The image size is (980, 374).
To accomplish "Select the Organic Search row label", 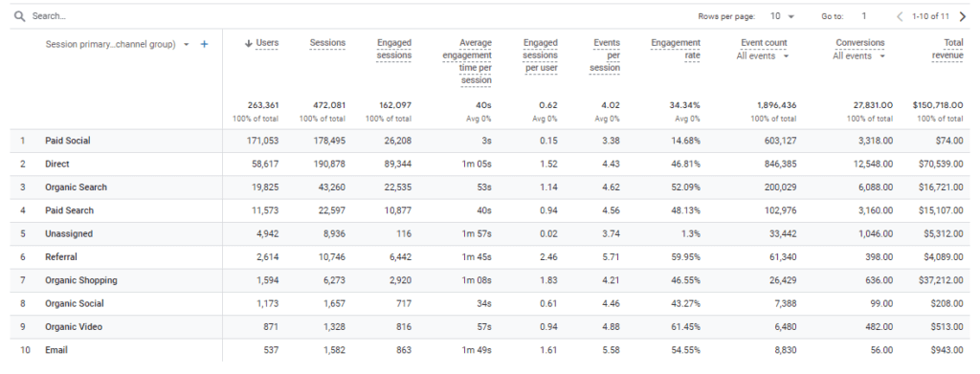I will click(76, 187).
